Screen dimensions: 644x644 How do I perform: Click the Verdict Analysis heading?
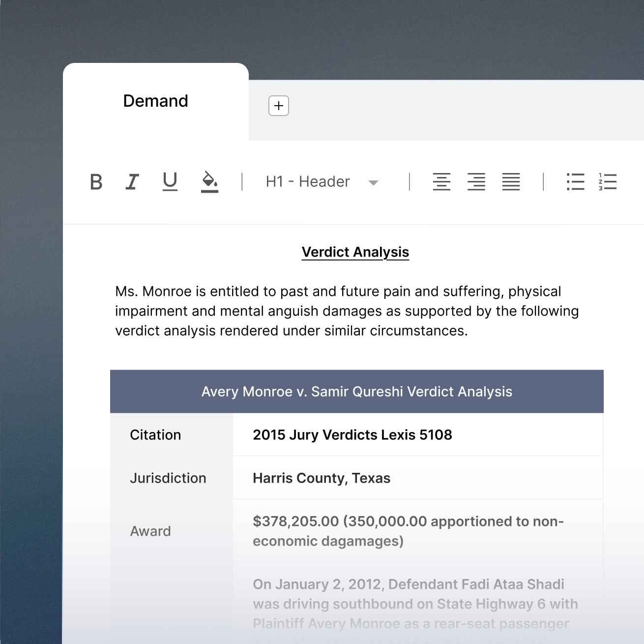[355, 252]
